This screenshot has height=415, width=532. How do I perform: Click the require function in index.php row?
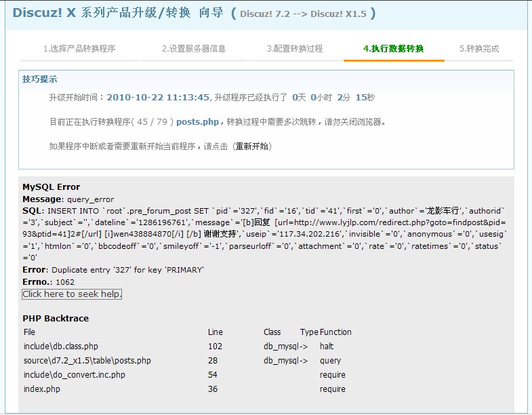point(333,389)
